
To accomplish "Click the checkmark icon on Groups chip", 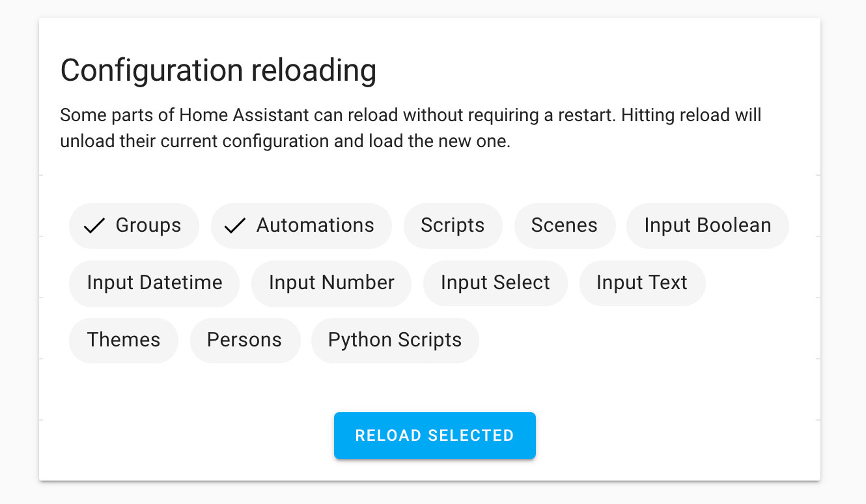I will coord(94,226).
